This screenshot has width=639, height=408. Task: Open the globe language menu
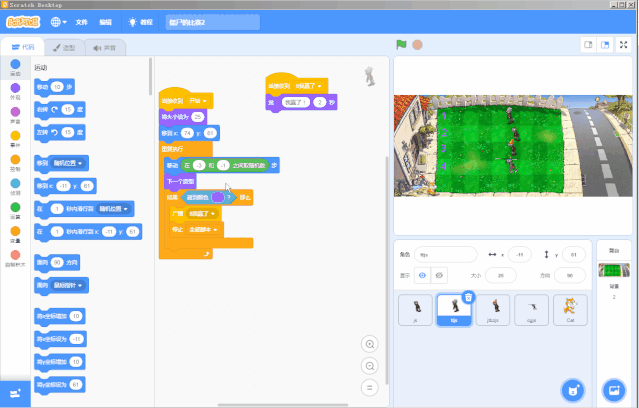tap(58, 22)
